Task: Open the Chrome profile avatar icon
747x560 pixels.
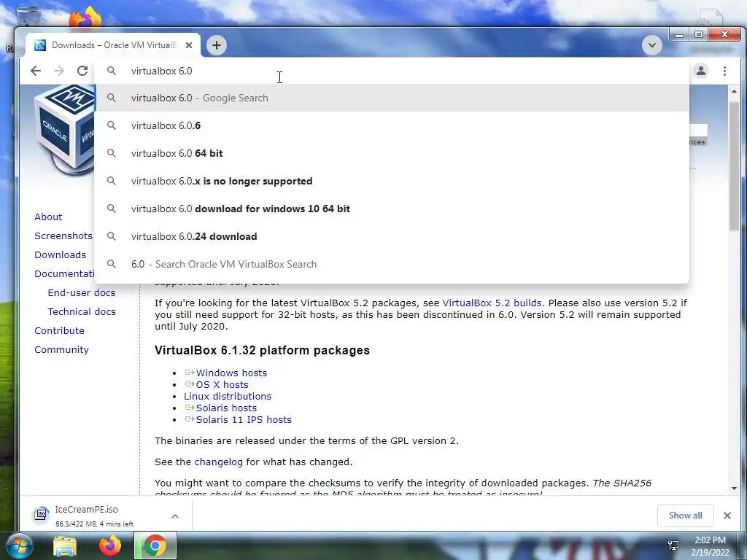Action: click(x=701, y=71)
